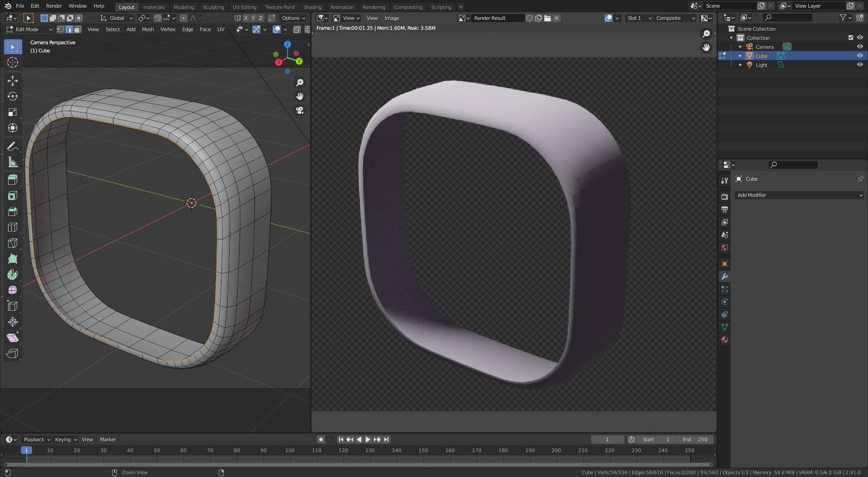This screenshot has height=477, width=868.
Task: Open the outliner filter dropdown
Action: (x=845, y=18)
